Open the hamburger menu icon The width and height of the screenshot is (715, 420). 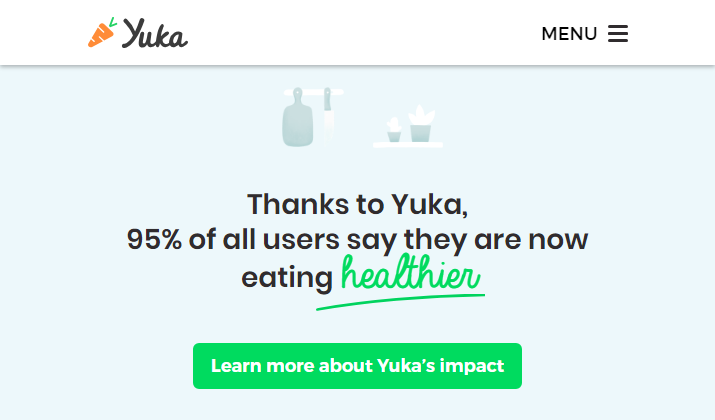click(618, 34)
